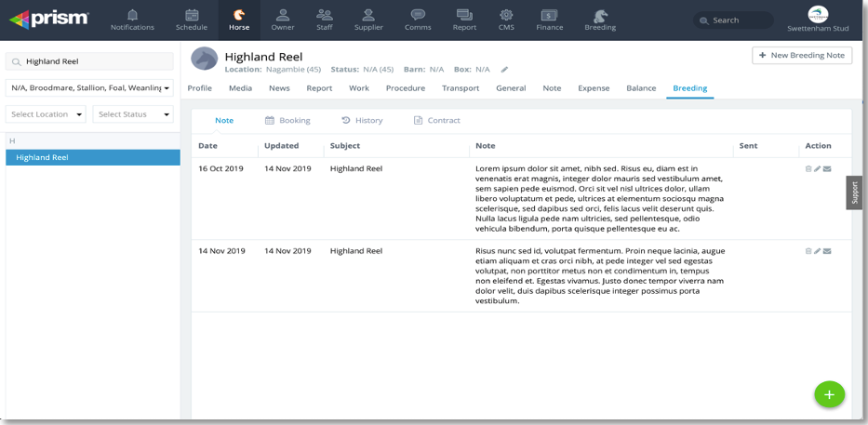Click the pencil icon beside Box N/A
868x425 pixels.
(505, 70)
